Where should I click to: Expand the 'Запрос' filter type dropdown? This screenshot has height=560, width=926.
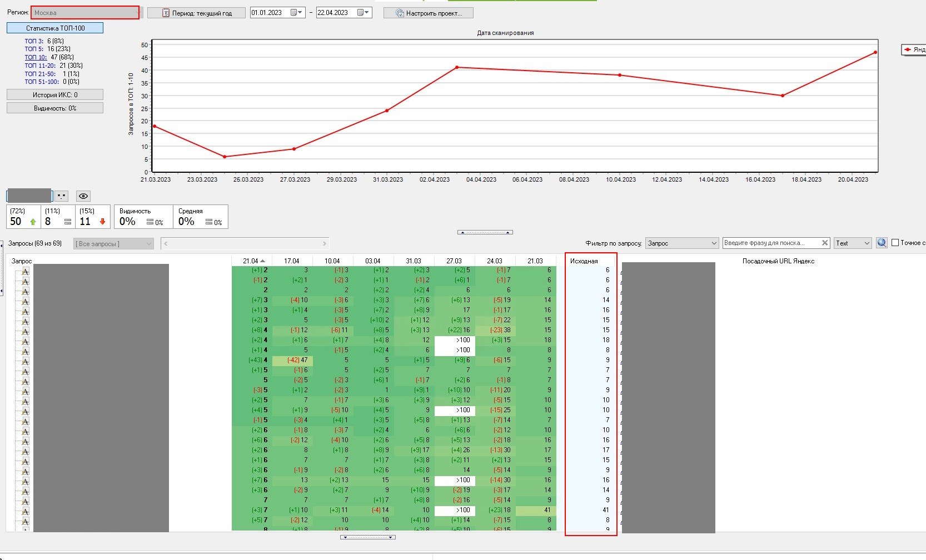(x=682, y=243)
